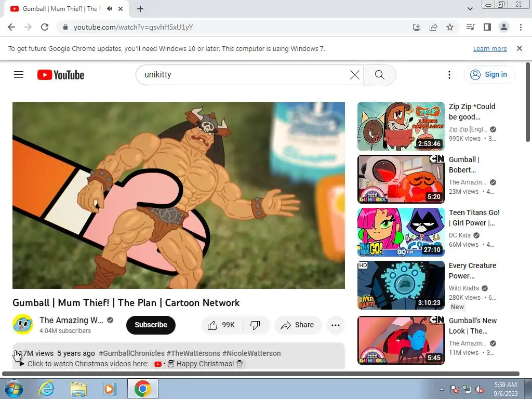Screen dimensions: 532x399
Task: Open the Action Center flag icon
Action: click(x=454, y=389)
